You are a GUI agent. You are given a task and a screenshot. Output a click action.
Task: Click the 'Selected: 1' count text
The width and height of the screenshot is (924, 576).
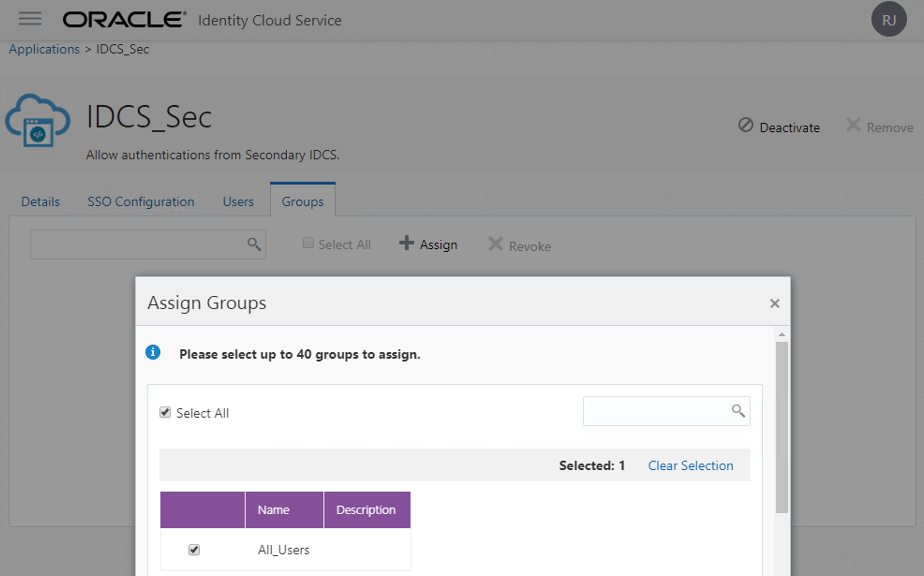[592, 465]
